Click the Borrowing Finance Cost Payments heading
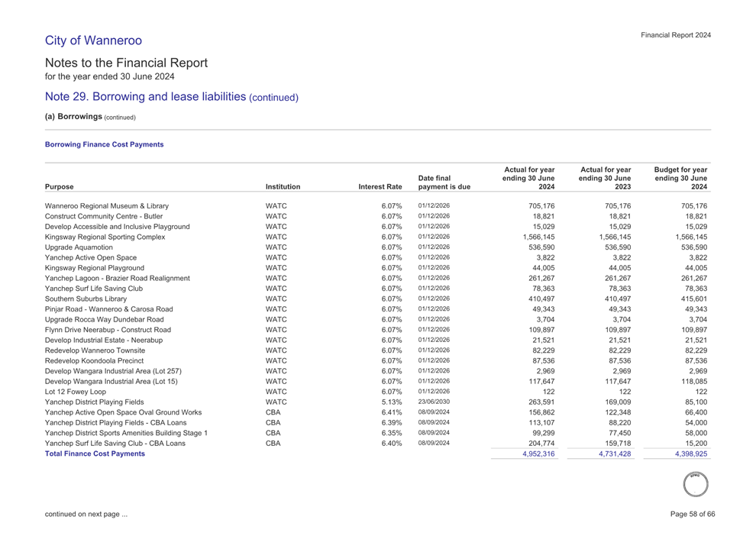 pos(105,144)
